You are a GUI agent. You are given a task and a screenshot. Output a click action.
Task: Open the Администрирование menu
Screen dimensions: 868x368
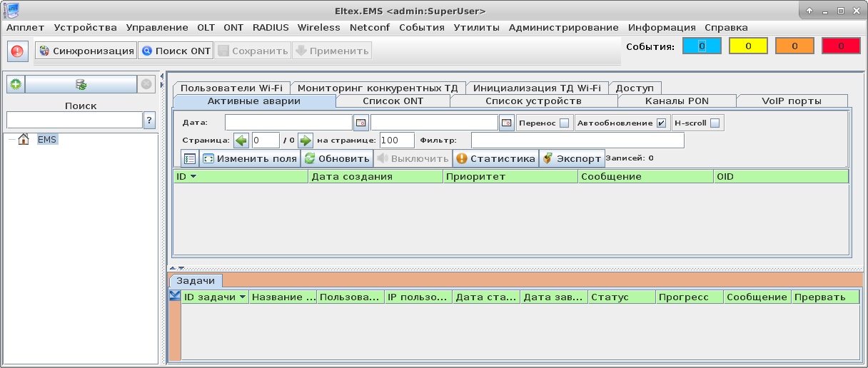564,28
